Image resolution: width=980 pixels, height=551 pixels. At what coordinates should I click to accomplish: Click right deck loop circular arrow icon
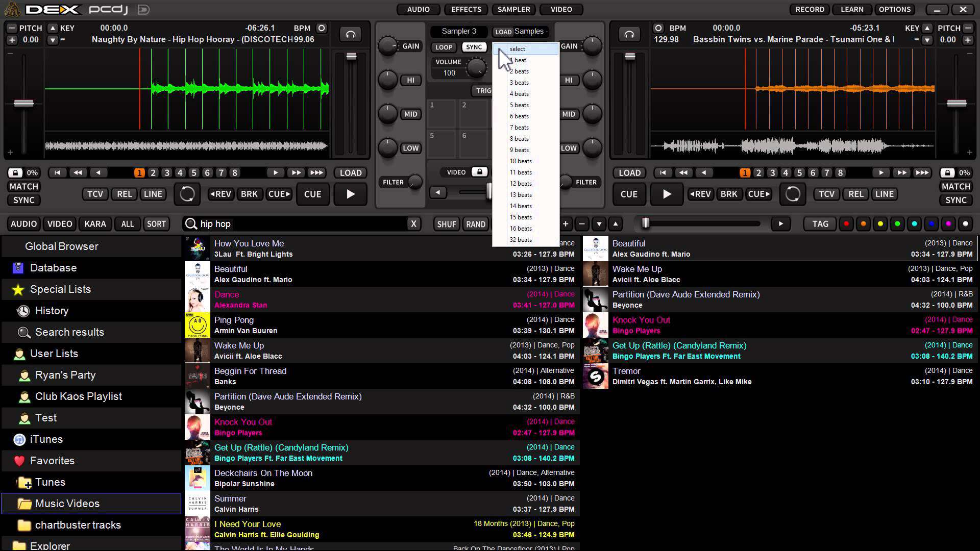point(793,194)
